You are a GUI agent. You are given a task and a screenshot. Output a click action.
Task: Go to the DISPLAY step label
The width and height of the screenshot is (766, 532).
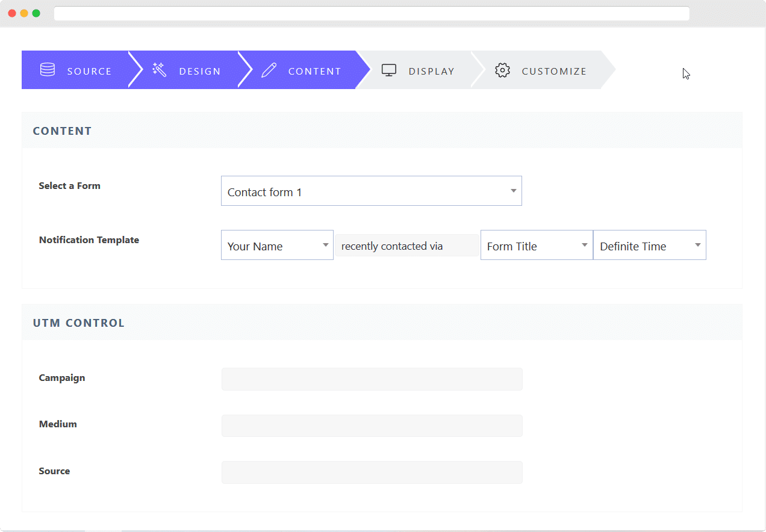pos(431,71)
